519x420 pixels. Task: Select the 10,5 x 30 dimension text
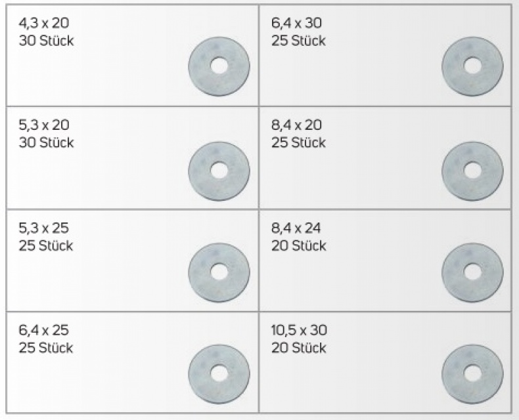click(299, 330)
